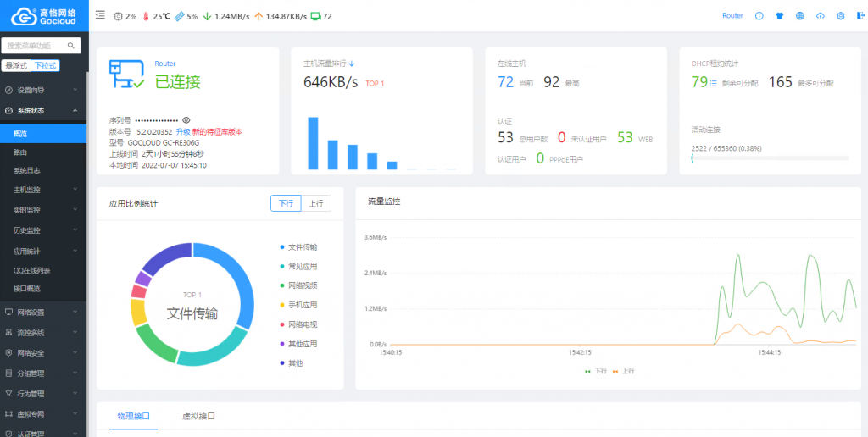Click the 新的特征库版本 link
868x437 pixels.
(x=217, y=132)
